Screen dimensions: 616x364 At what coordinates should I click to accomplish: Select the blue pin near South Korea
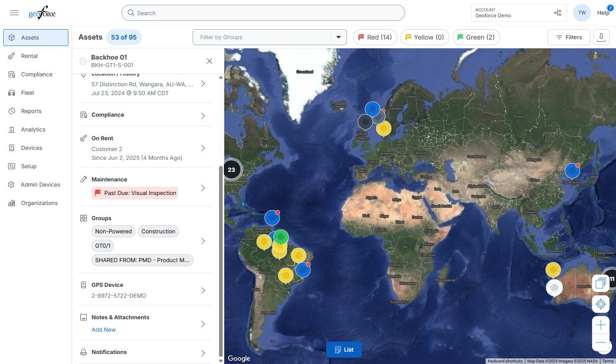[572, 171]
